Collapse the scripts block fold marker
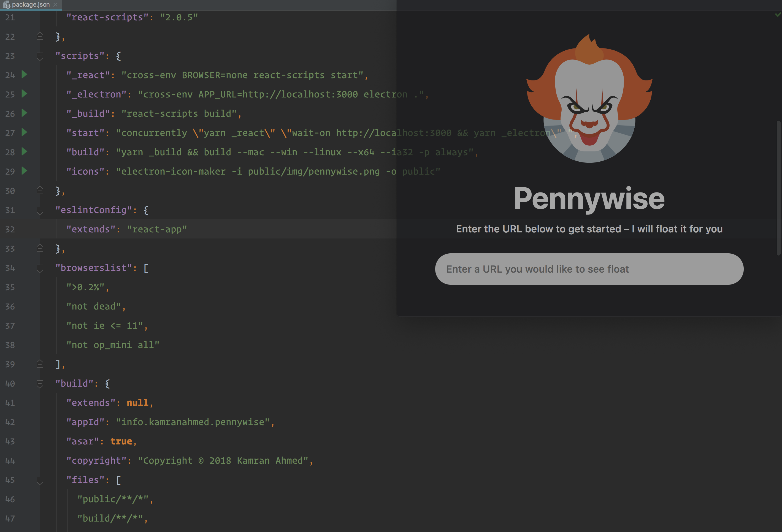 click(40, 56)
